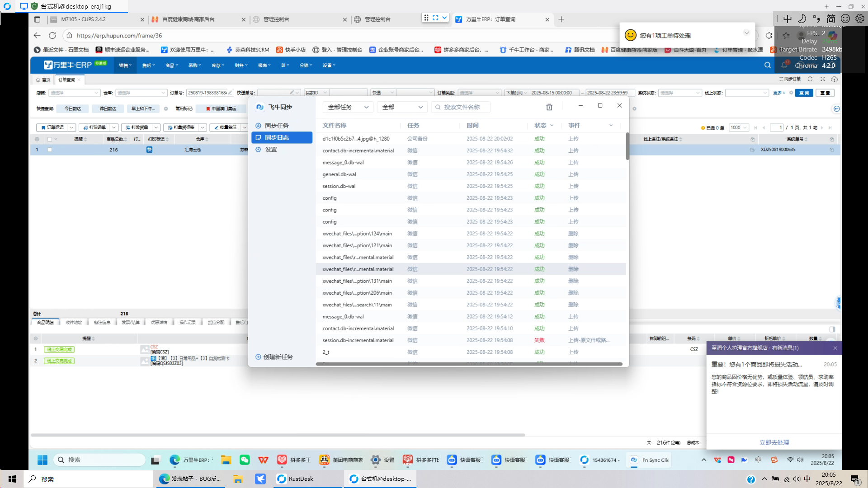
Task: Open 同步任务 in the 飞牛同步 sidebar
Action: click(x=276, y=126)
